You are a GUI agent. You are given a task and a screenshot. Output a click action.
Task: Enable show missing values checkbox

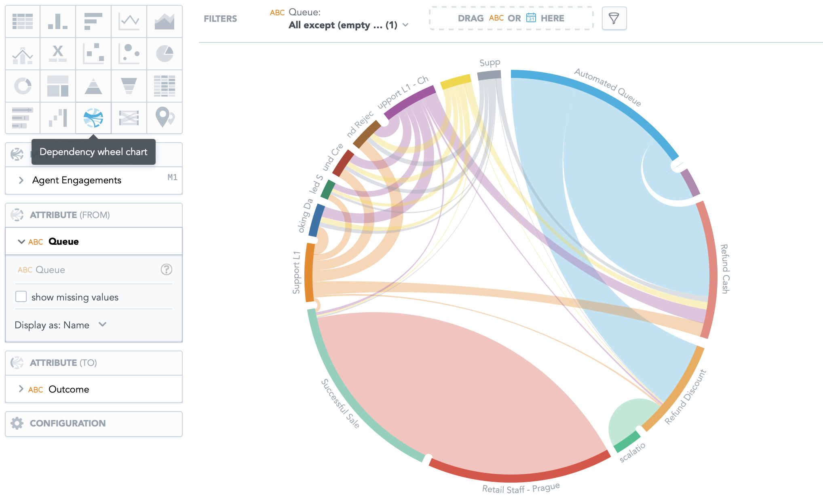tap(21, 297)
